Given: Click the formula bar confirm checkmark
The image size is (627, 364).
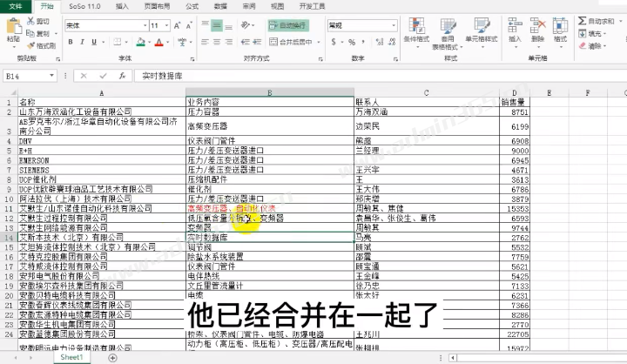Looking at the screenshot, I should tap(103, 76).
